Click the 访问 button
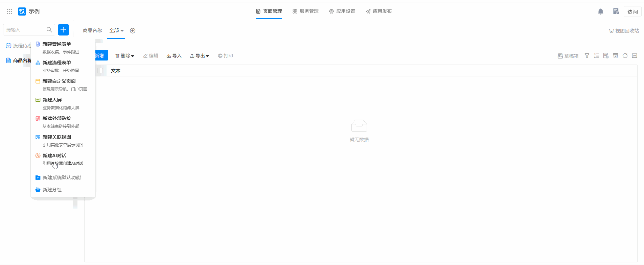Viewport: 644px width, 265px height. (632, 11)
